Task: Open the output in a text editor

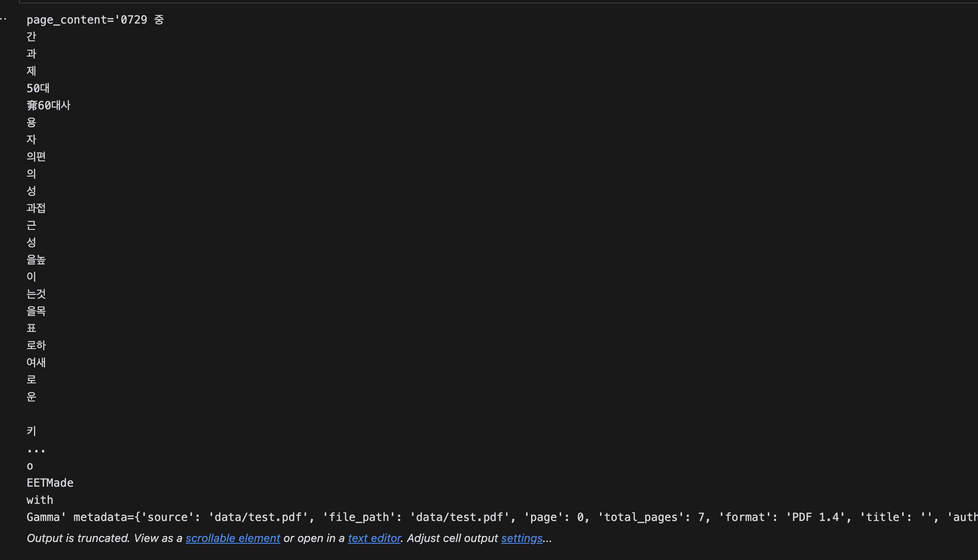Action: [374, 538]
